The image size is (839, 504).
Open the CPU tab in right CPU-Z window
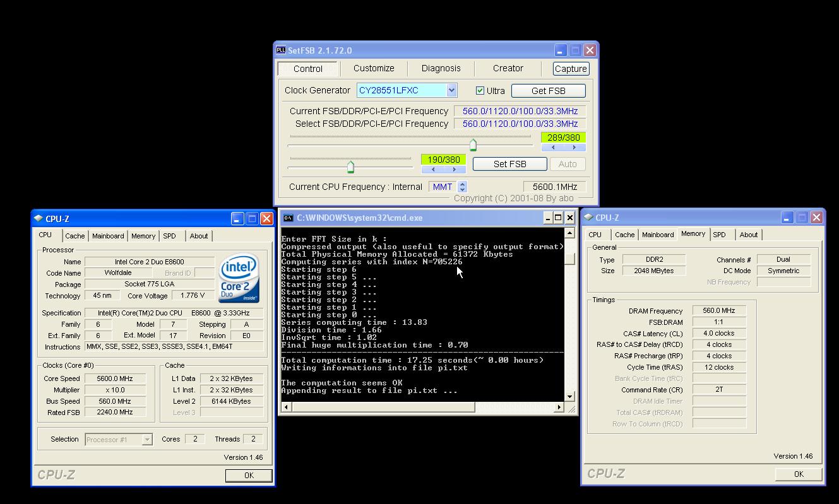pyautogui.click(x=595, y=235)
